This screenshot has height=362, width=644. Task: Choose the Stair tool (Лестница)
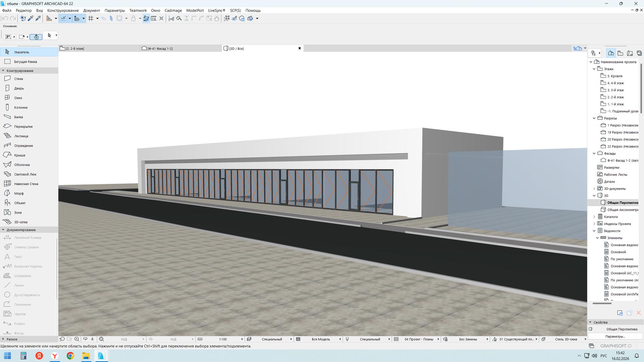[21, 136]
